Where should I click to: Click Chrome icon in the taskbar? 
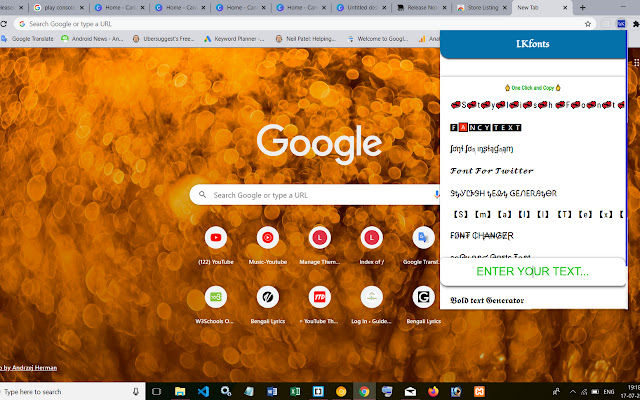[x=364, y=391]
